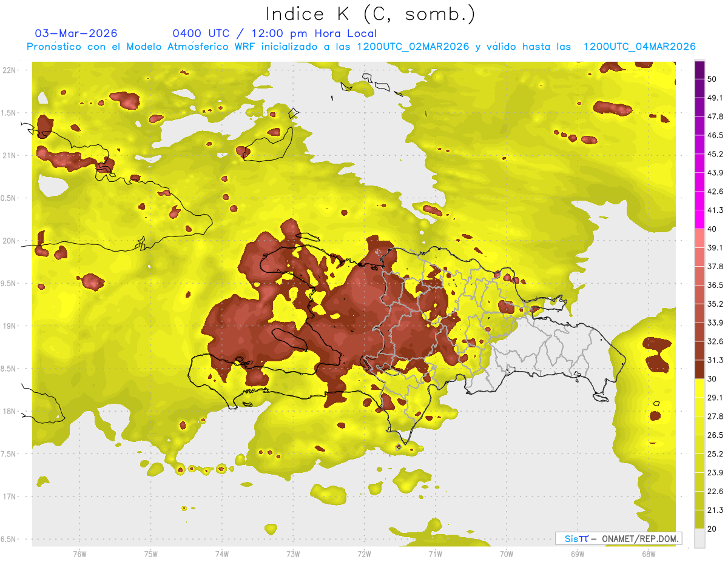Click the '47.8' colorbar label
Viewport: 728px width, 562px height.
716,116
